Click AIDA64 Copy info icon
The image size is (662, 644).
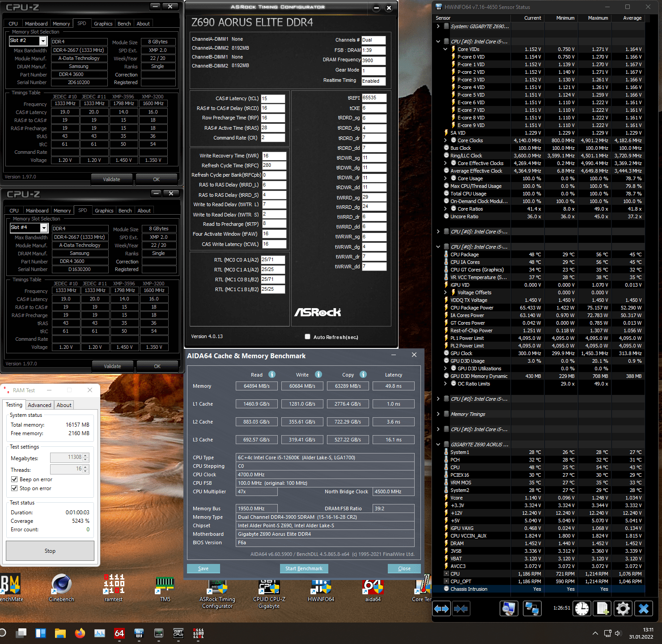click(363, 374)
